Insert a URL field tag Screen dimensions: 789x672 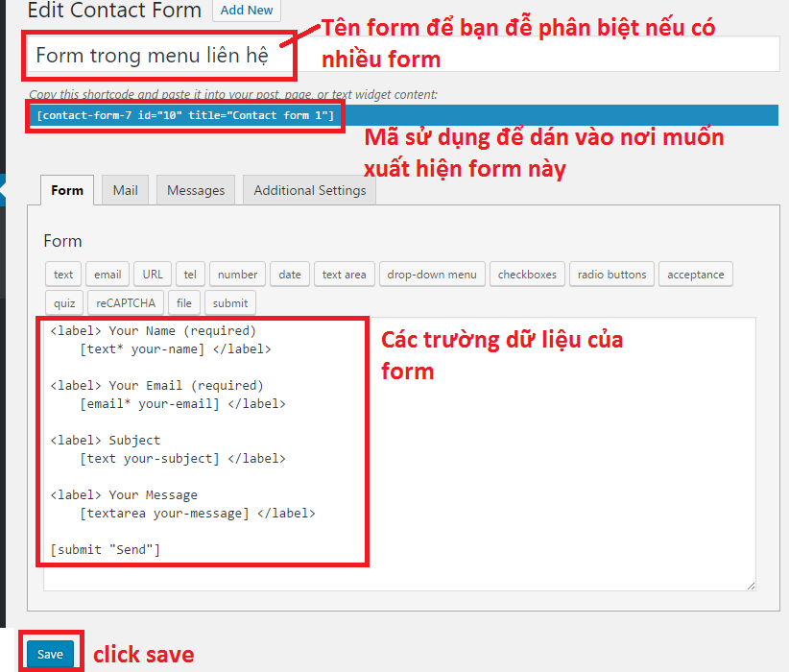point(153,275)
